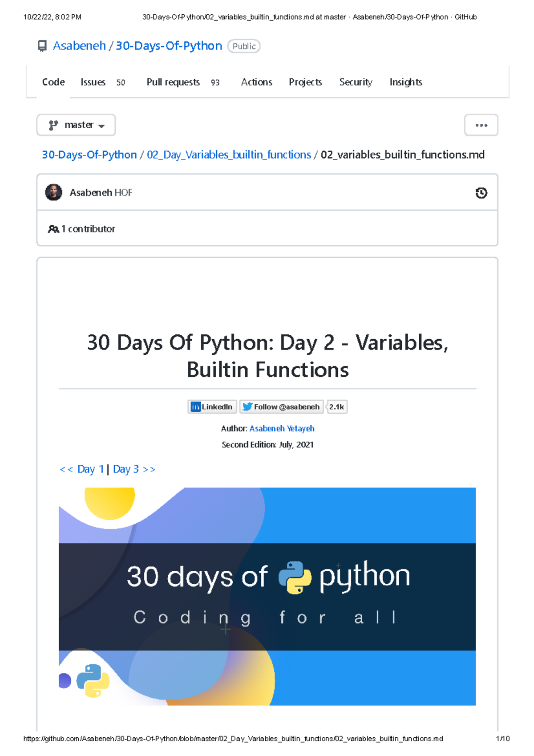Viewport: 534px width, 756px height.
Task: Click the 2.1k followers count badge
Action: [337, 407]
